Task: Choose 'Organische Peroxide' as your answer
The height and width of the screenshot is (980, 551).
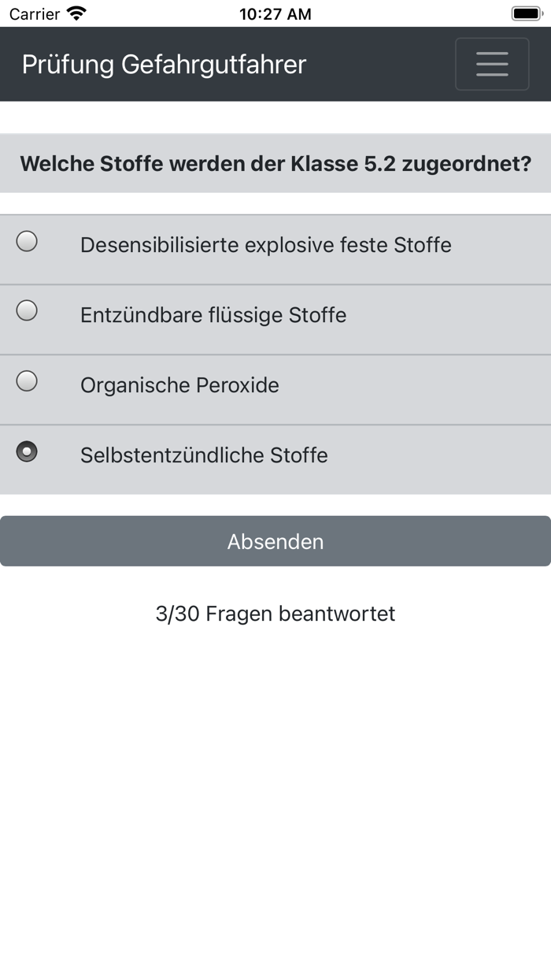Action: (179, 385)
